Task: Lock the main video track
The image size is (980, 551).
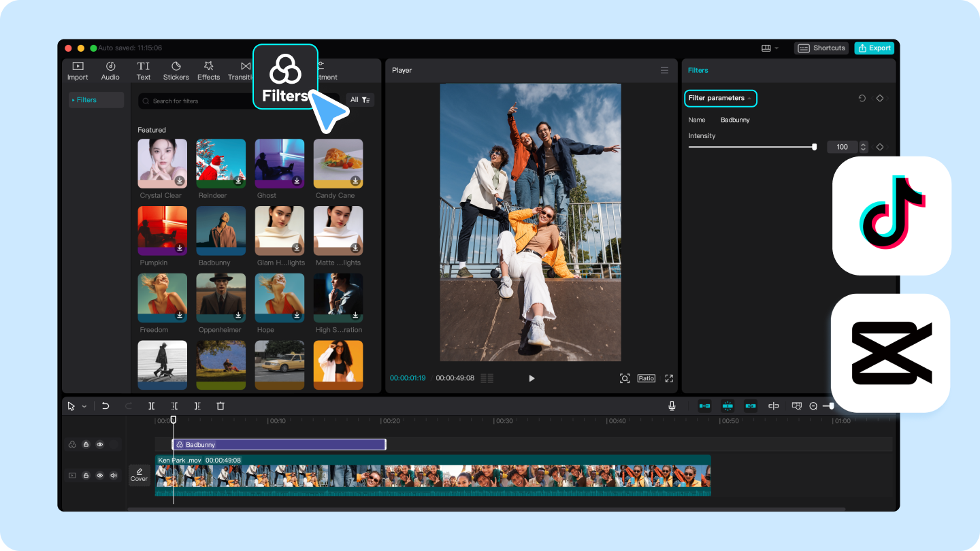Action: pyautogui.click(x=86, y=475)
